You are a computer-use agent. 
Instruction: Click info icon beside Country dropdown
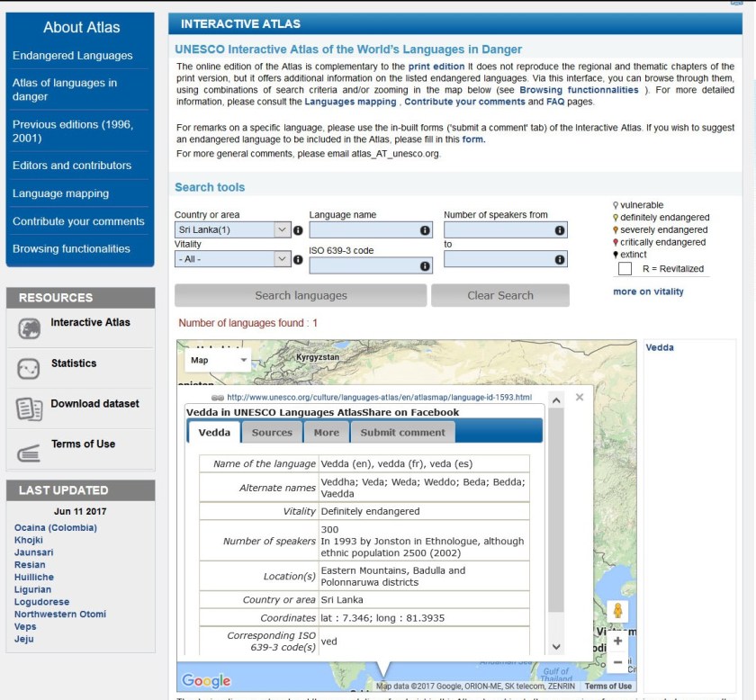tap(298, 230)
